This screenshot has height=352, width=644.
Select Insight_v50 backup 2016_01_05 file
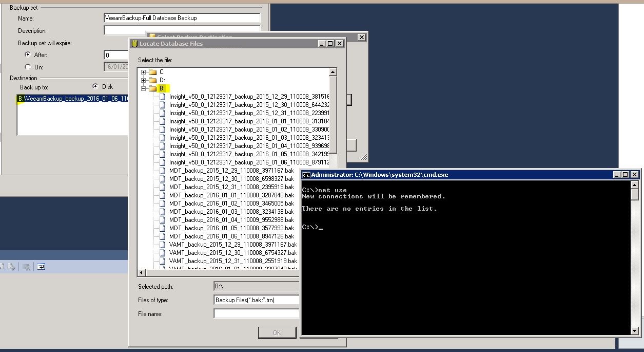(x=249, y=154)
